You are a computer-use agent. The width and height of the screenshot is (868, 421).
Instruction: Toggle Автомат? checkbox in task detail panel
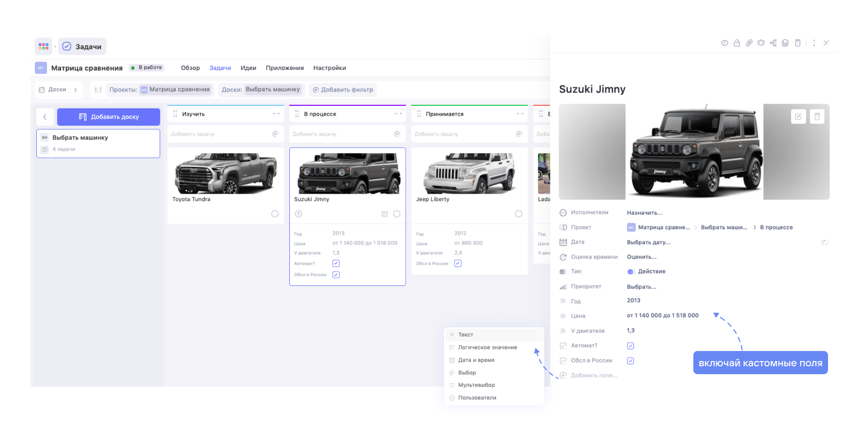(x=630, y=346)
